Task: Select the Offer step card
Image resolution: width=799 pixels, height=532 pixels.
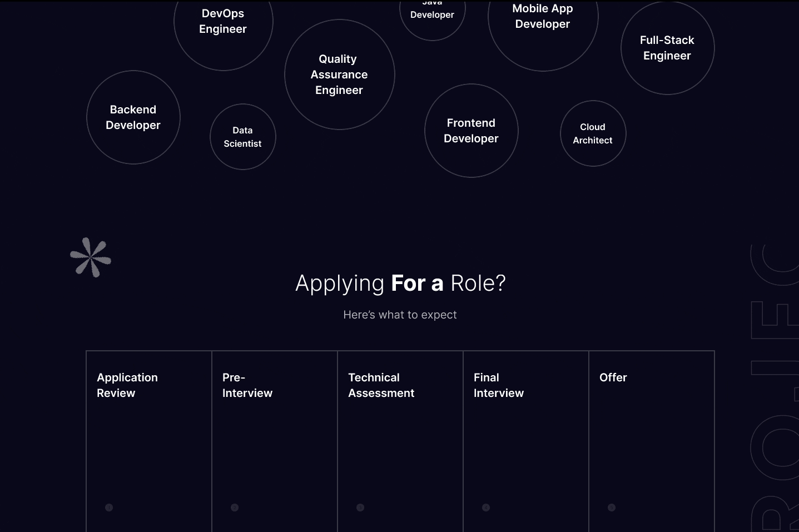Action: 652,434
